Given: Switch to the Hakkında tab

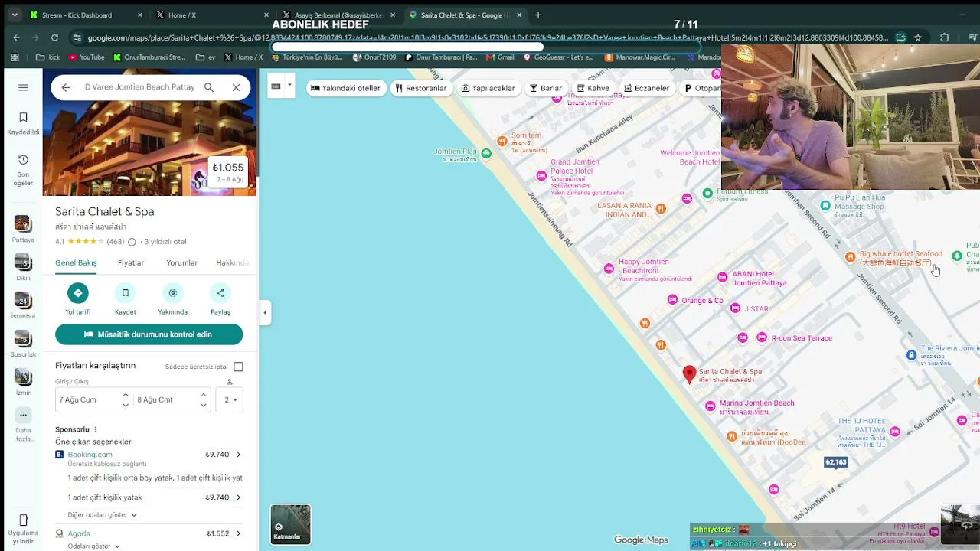Looking at the screenshot, I should click(x=232, y=262).
